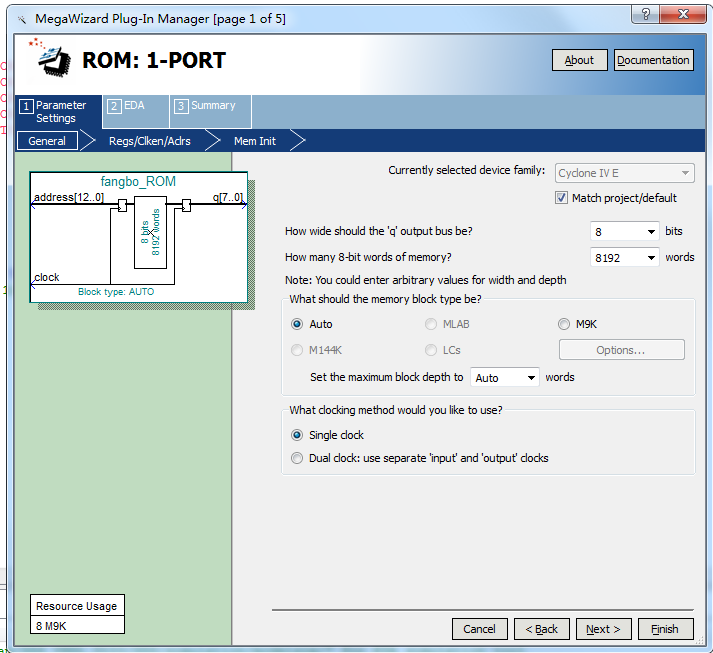Open the q output bus width dropdown
The image size is (713, 653).
(624, 231)
